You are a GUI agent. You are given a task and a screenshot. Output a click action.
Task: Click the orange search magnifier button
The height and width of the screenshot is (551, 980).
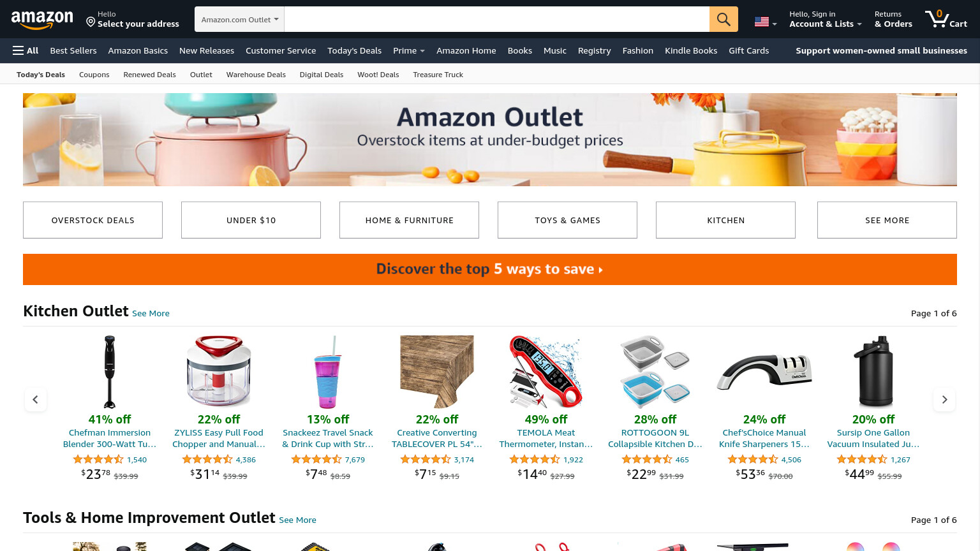[x=724, y=19]
